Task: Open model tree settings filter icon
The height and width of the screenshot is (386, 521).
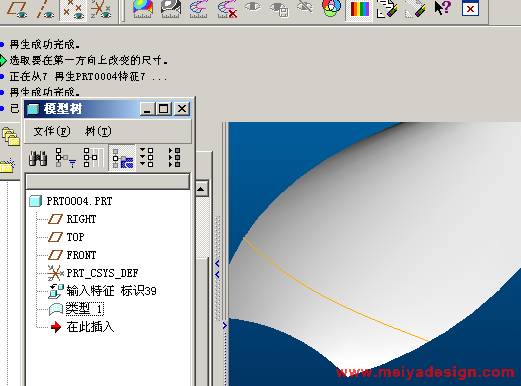Action: tap(65, 158)
